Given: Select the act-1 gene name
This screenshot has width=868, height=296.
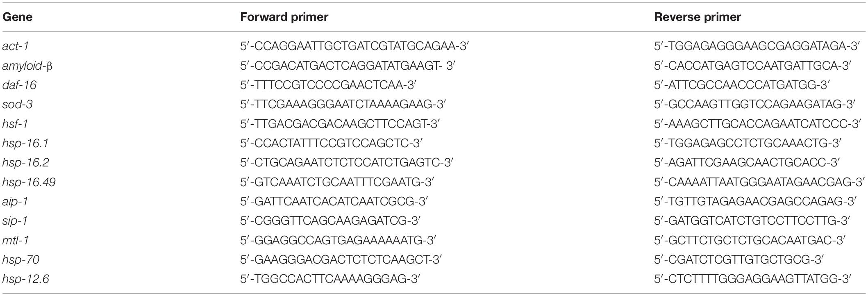Looking at the screenshot, I should tap(16, 46).
